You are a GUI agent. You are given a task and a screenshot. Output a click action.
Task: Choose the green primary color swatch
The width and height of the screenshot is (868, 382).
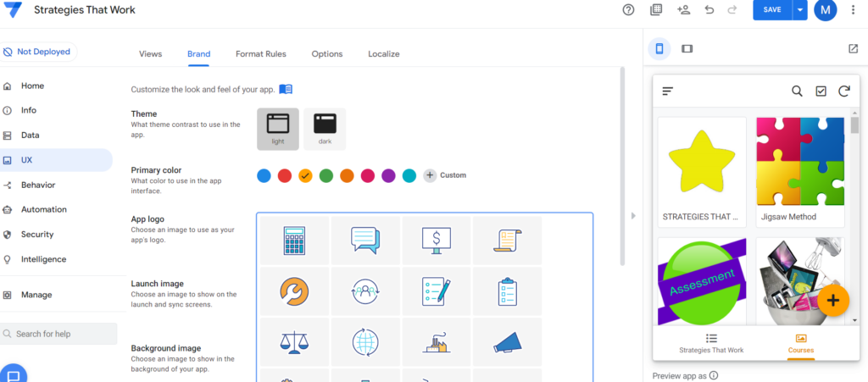(x=325, y=175)
